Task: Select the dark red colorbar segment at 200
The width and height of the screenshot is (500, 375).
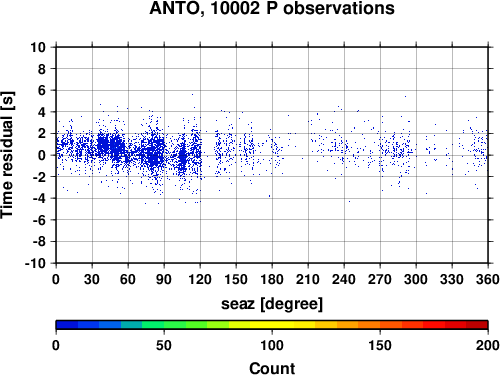Action: 477,325
